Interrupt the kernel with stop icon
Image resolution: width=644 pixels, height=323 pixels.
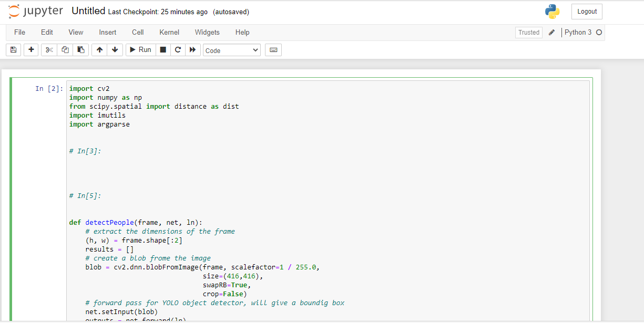pyautogui.click(x=163, y=49)
